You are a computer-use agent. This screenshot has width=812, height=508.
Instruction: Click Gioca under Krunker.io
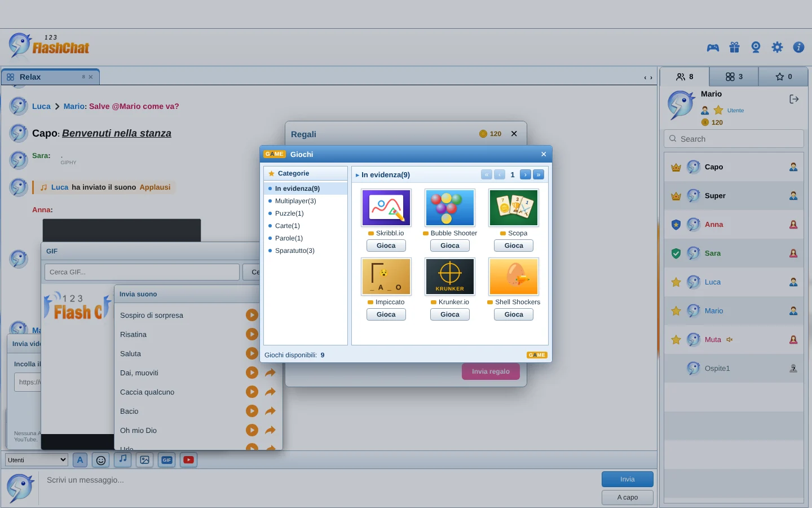(450, 314)
